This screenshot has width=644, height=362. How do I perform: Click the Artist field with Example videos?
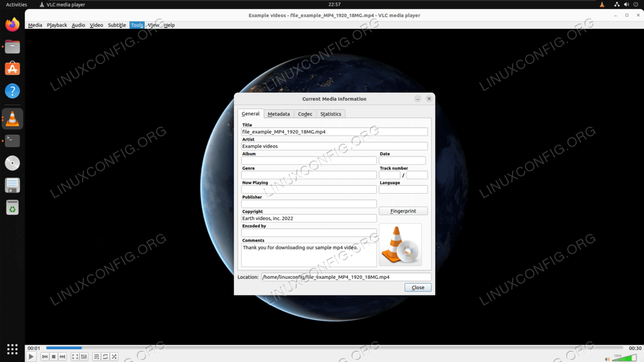[334, 146]
